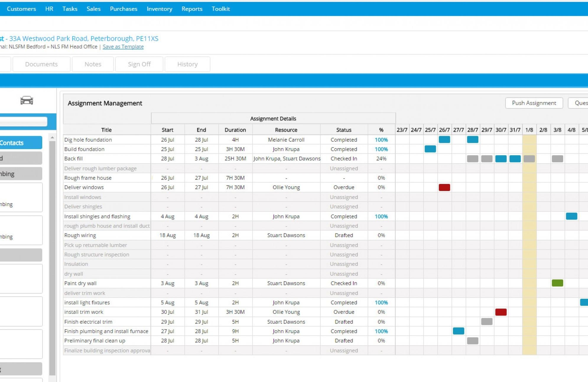The image size is (588, 382).
Task: Click the blue 100% progress of Dig hole foundation
Action: [381, 140]
